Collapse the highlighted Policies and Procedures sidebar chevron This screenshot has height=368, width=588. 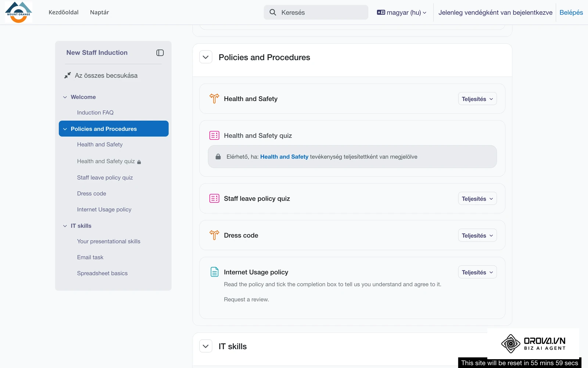coord(65,129)
